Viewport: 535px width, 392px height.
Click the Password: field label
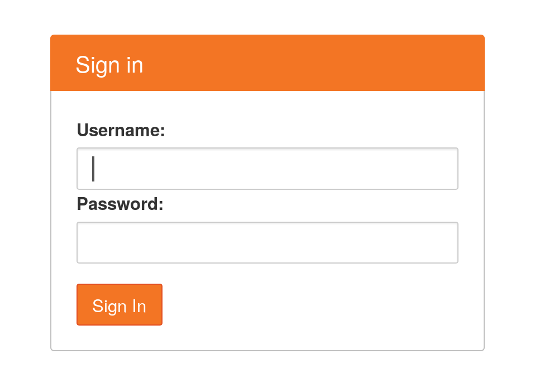[120, 204]
